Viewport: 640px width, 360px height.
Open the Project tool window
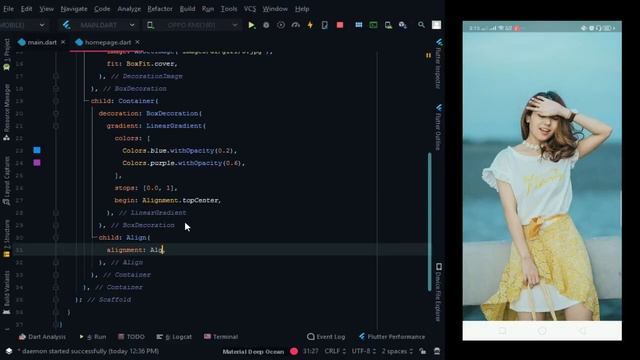(7, 55)
